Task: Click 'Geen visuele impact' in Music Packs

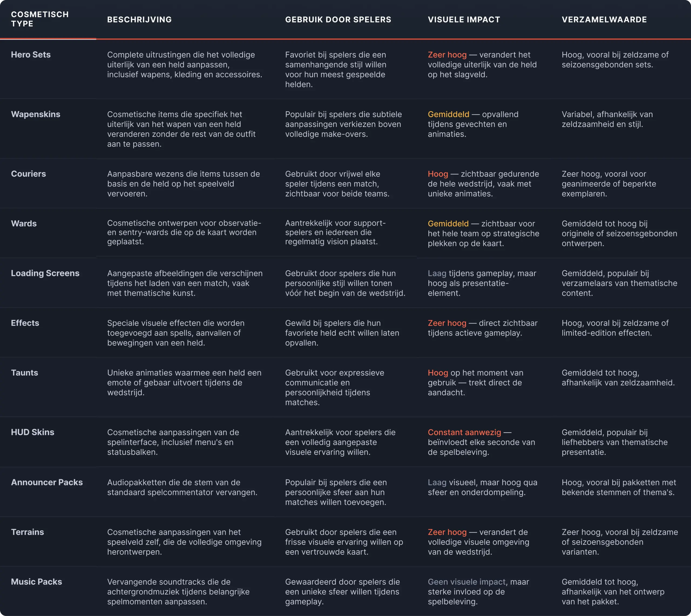Action: tap(466, 582)
